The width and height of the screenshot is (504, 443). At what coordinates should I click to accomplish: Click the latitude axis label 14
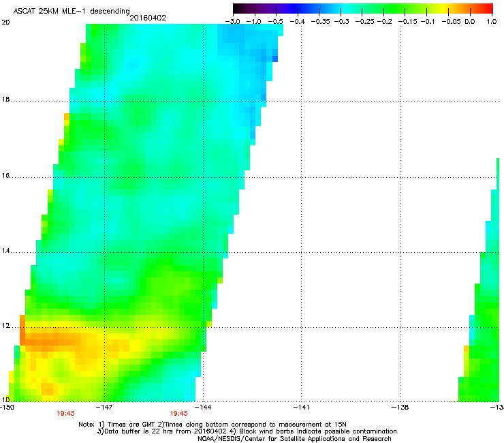[5, 251]
